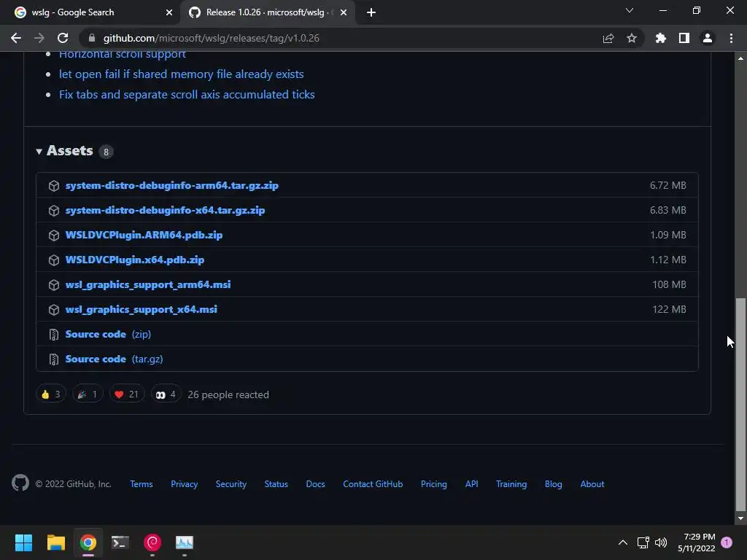Open the Terms footer link
The height and width of the screenshot is (560, 747).
(142, 484)
